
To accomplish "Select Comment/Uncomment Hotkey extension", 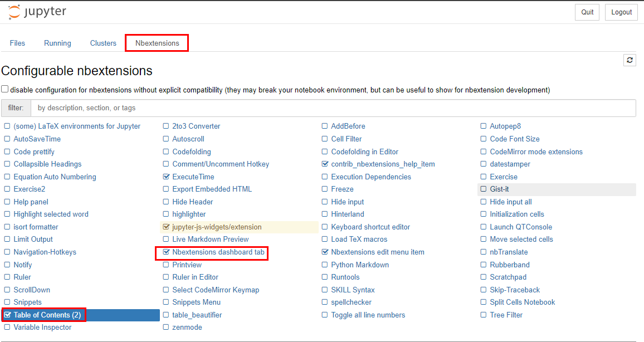I will click(x=221, y=164).
